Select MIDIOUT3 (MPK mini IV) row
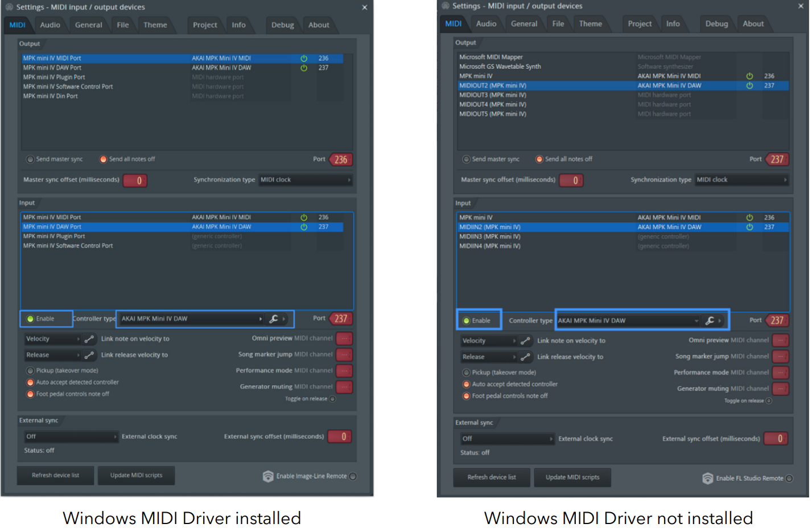The image size is (812, 532). point(623,95)
